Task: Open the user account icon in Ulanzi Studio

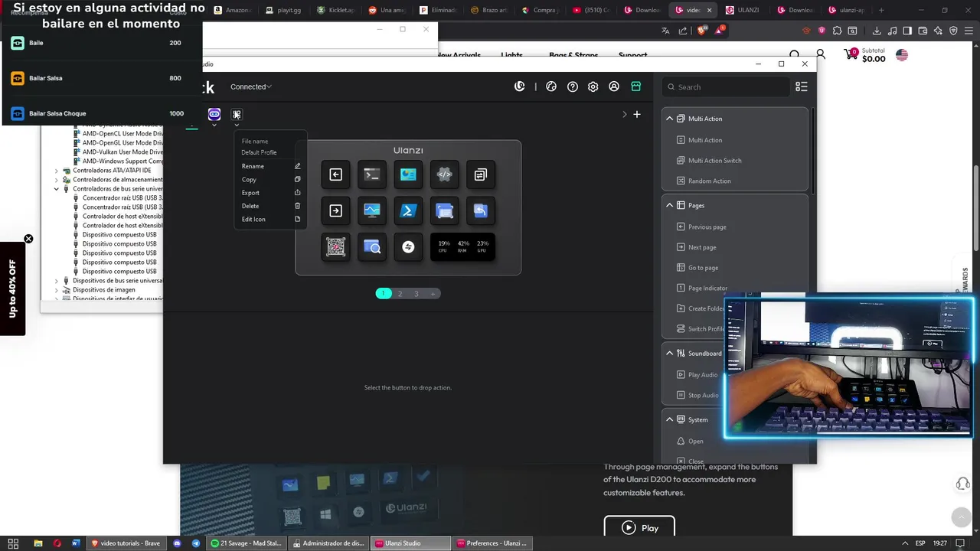Action: click(x=613, y=86)
